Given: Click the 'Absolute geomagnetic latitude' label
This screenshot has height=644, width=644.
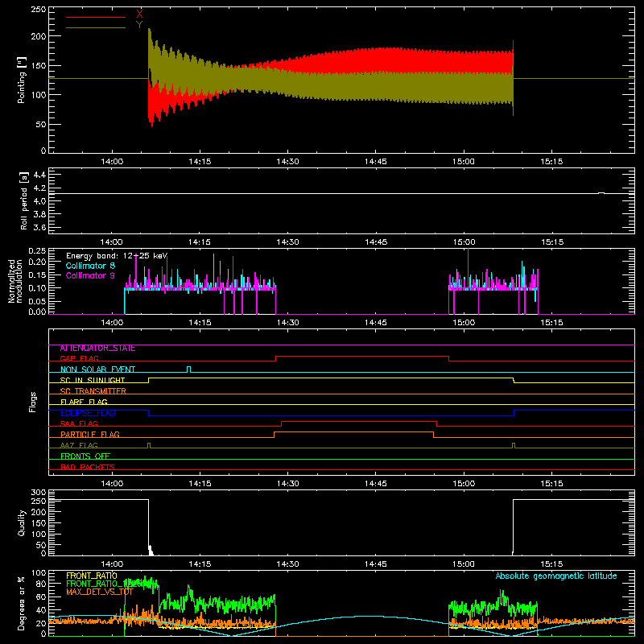Looking at the screenshot, I should pyautogui.click(x=556, y=576).
